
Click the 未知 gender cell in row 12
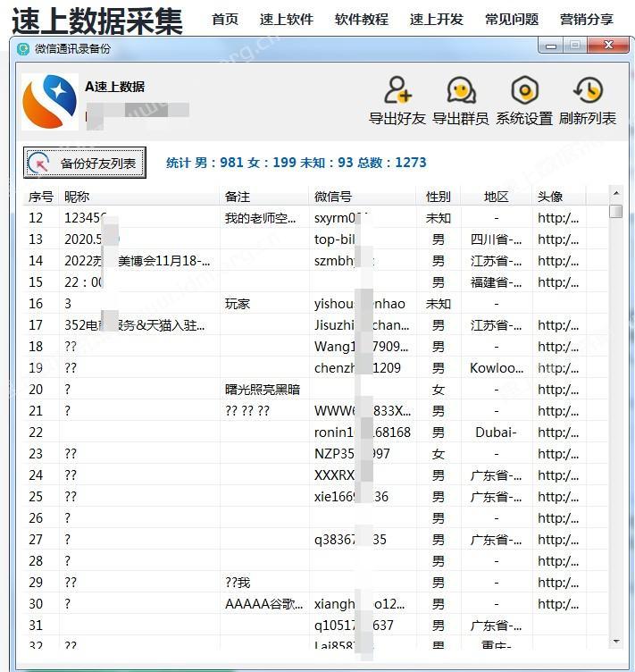(x=438, y=218)
